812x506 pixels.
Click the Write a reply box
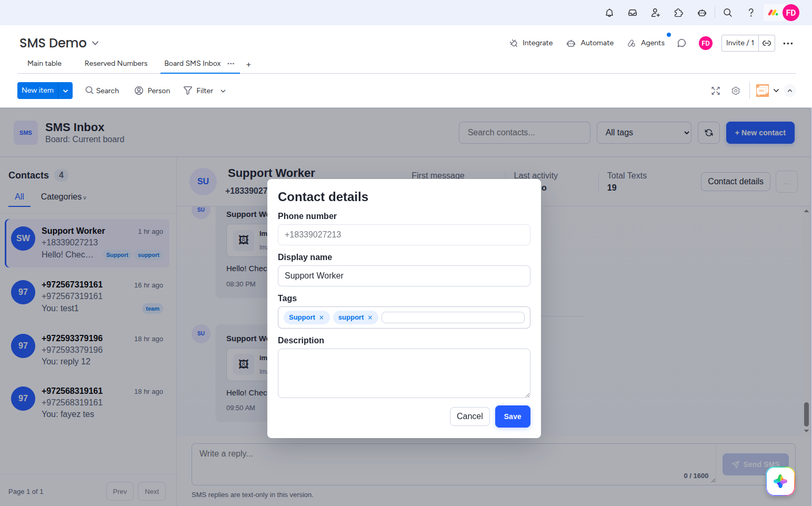tap(454, 464)
